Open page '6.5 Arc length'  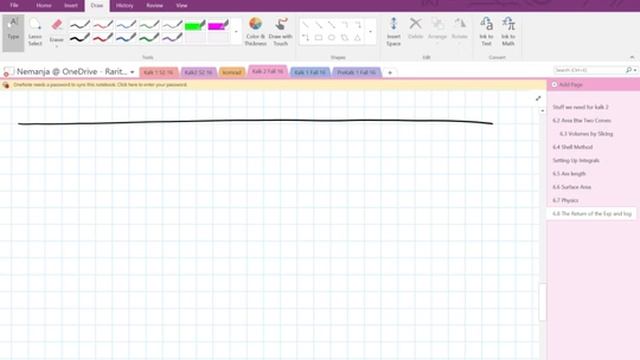pyautogui.click(x=569, y=173)
